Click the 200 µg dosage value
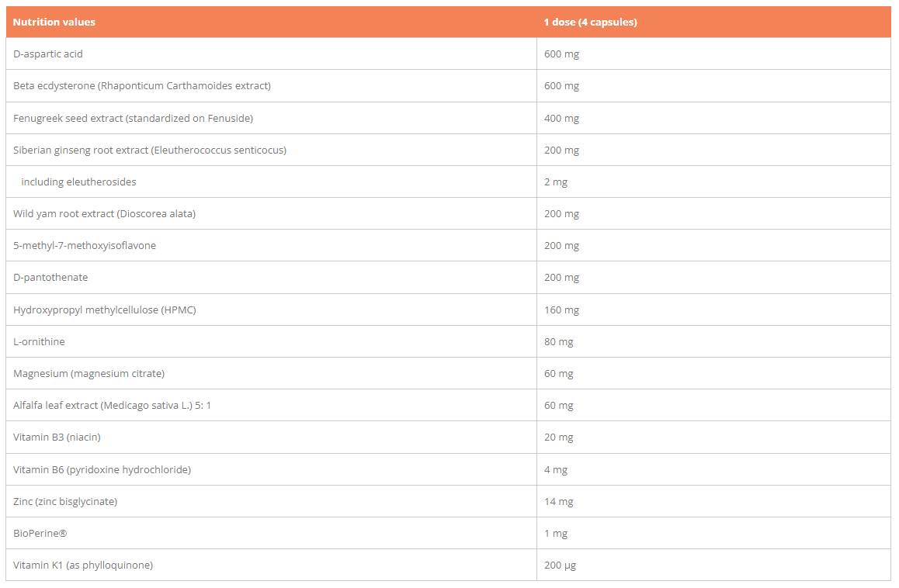Screen dimensions: 899x588 point(561,566)
